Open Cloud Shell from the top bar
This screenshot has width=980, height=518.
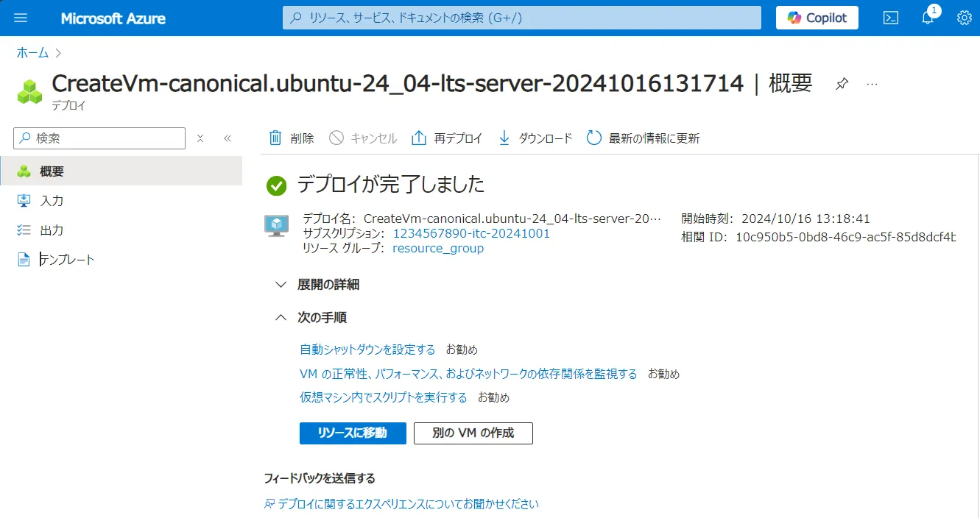tap(891, 18)
